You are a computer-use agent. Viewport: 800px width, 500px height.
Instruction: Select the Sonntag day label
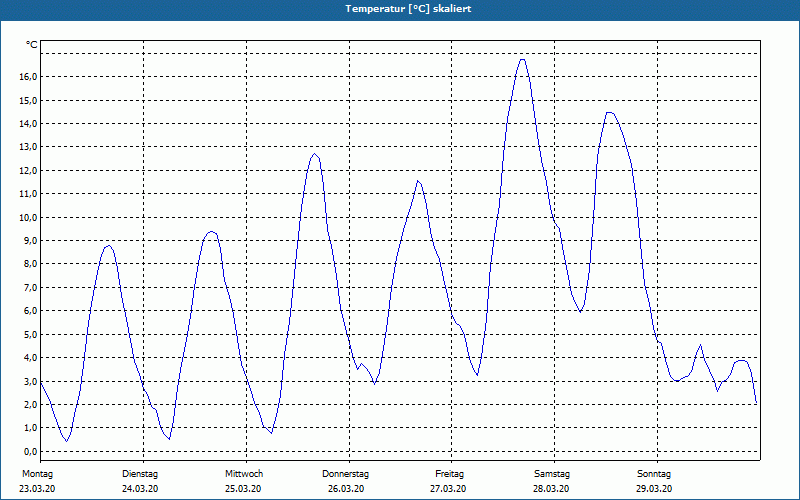654,474
